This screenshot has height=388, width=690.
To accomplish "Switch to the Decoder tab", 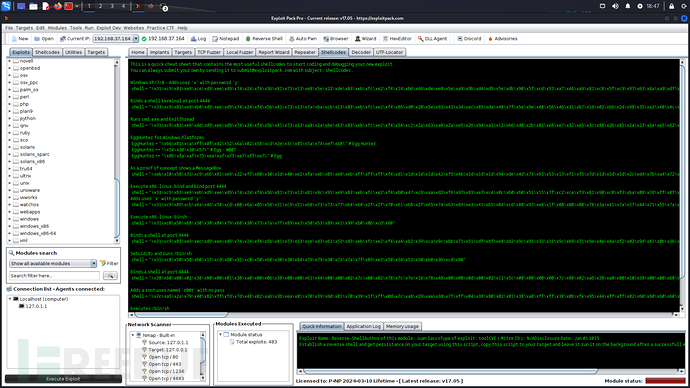I will pos(361,52).
